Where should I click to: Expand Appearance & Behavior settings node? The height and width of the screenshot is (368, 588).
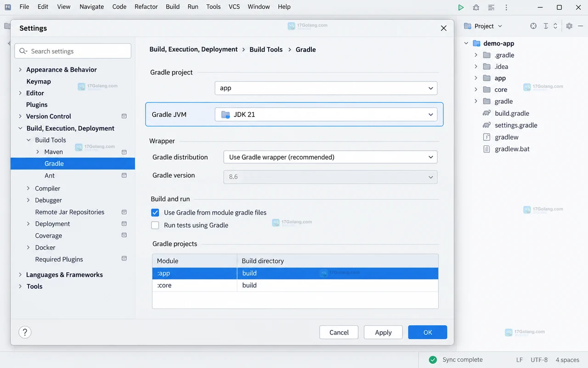[20, 70]
